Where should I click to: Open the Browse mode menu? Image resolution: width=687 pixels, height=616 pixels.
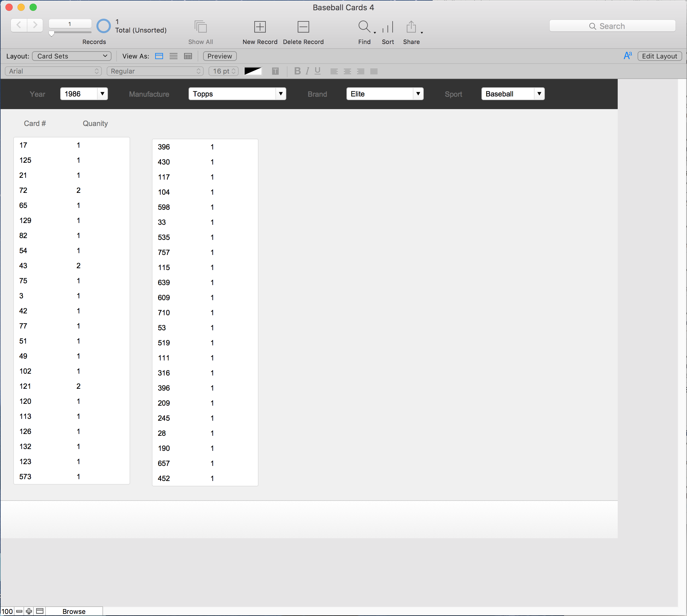(74, 611)
